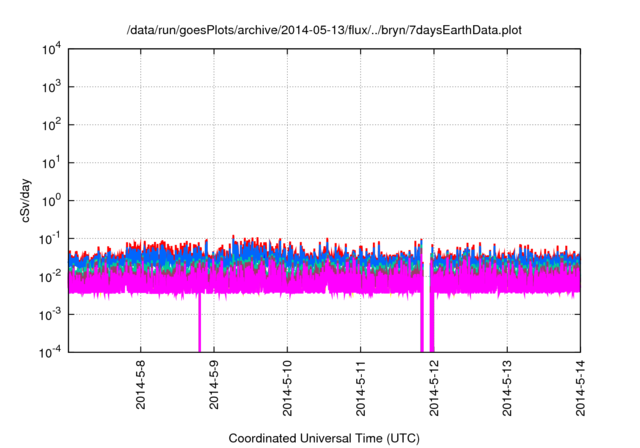Click the 10^0 y-axis tick label
Viewport: 640px width, 448px height.
[50, 200]
